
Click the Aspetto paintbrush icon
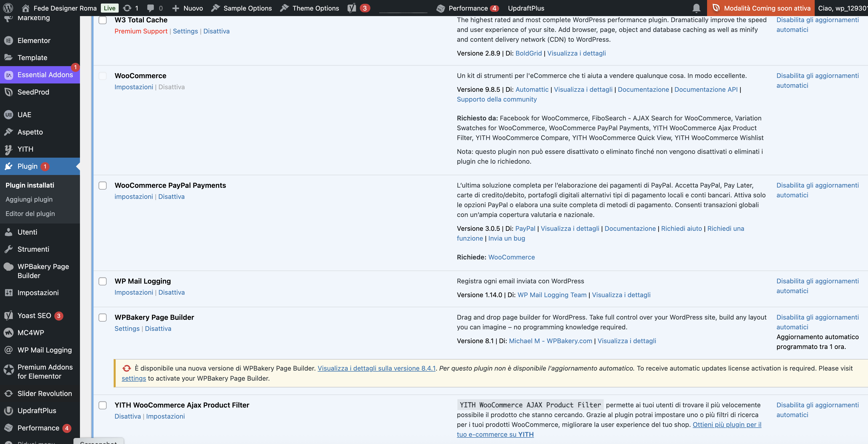(9, 132)
